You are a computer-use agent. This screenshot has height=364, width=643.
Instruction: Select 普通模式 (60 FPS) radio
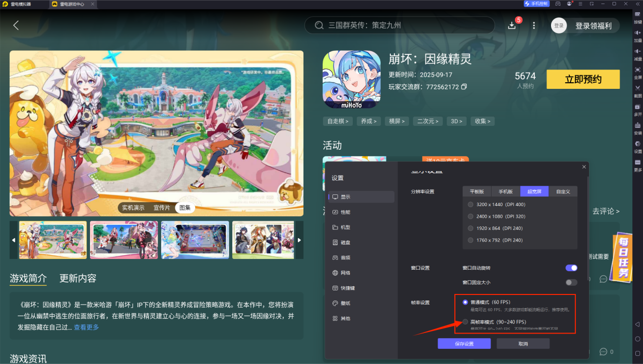pyautogui.click(x=465, y=302)
